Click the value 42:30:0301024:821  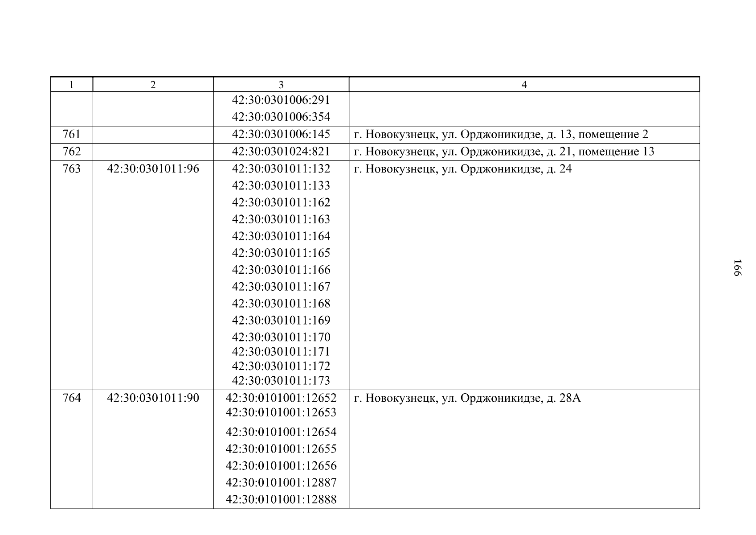(x=281, y=152)
